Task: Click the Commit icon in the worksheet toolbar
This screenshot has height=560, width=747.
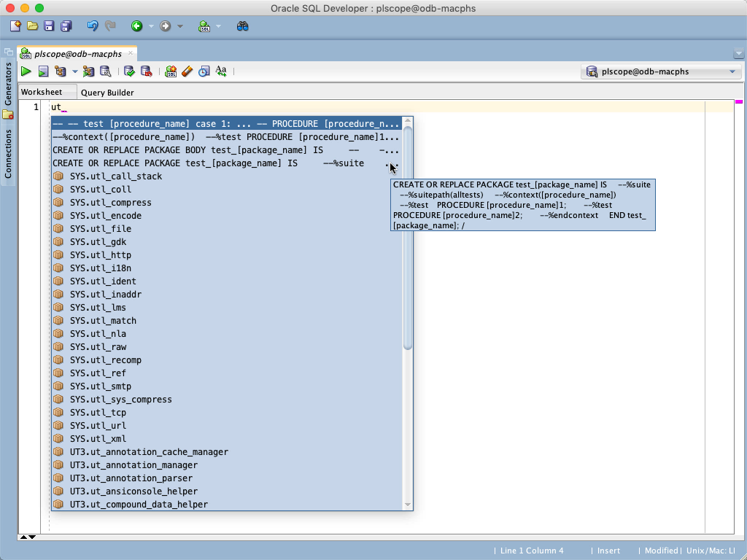Action: 129,71
